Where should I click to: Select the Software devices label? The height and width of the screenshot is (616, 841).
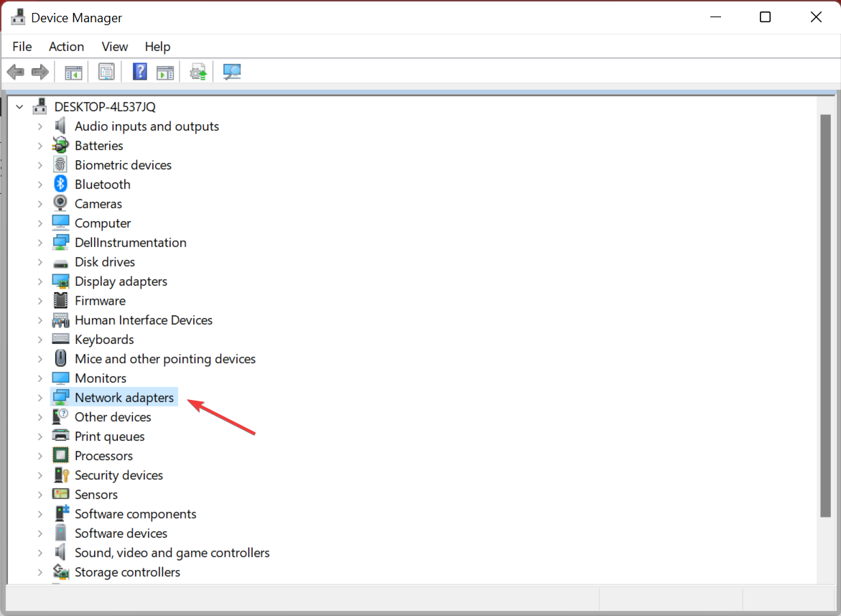click(x=121, y=533)
